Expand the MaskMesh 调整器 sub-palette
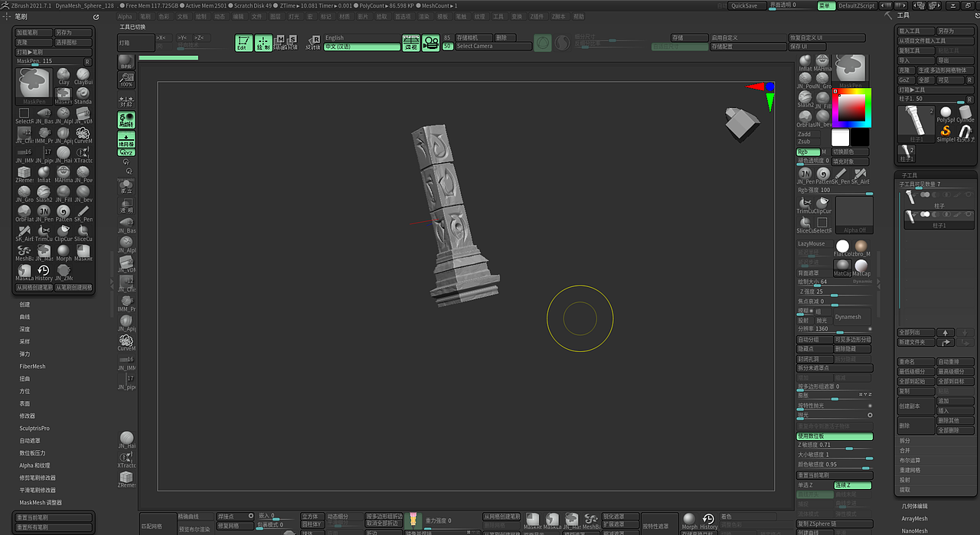The image size is (980, 535). 41,502
